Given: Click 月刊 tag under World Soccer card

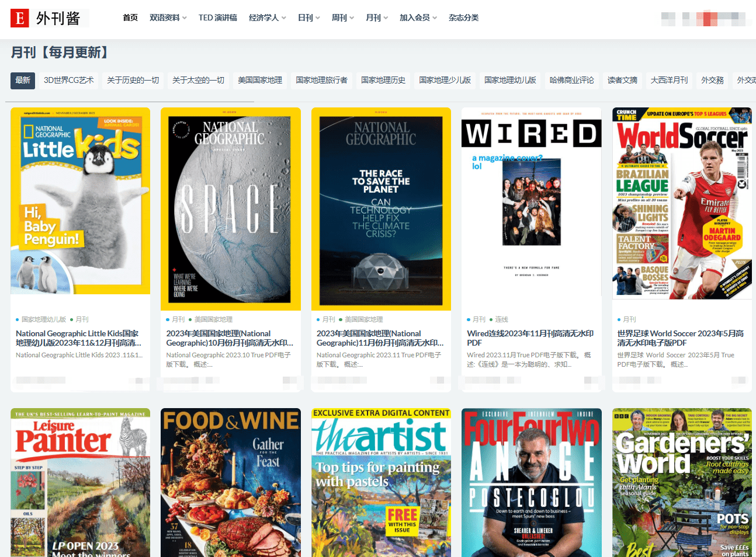Looking at the screenshot, I should click(x=629, y=319).
